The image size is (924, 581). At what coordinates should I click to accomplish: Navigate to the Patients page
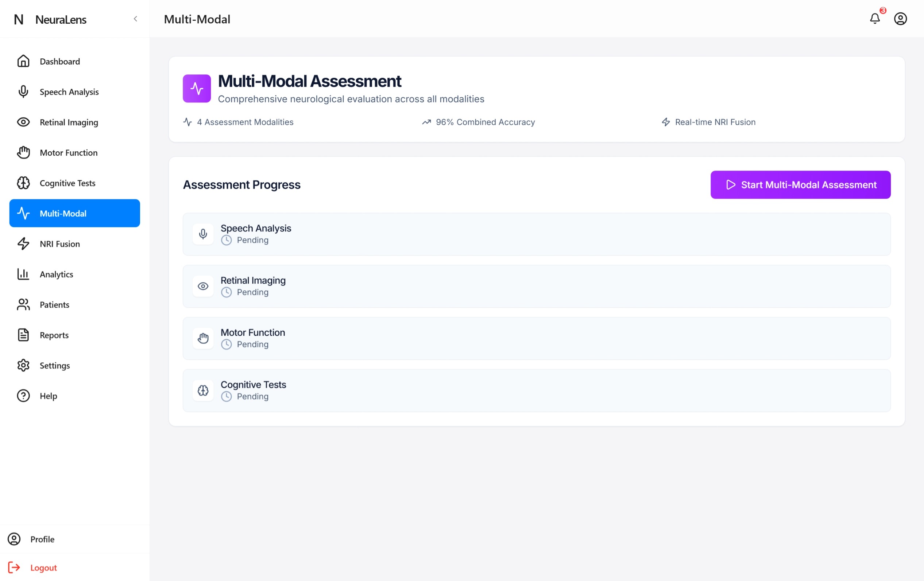pyautogui.click(x=54, y=304)
